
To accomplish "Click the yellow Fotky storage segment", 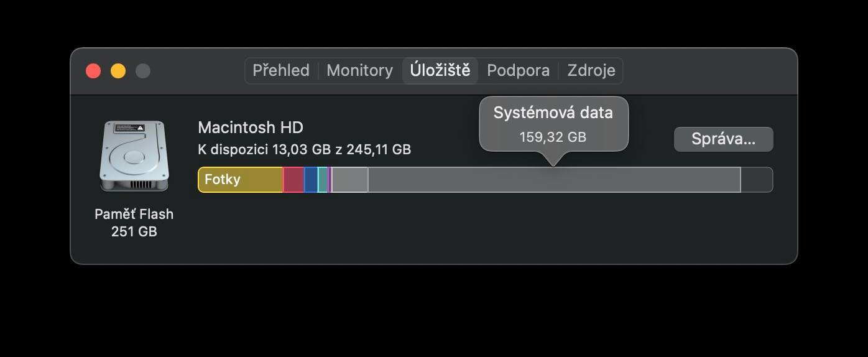I will point(240,180).
